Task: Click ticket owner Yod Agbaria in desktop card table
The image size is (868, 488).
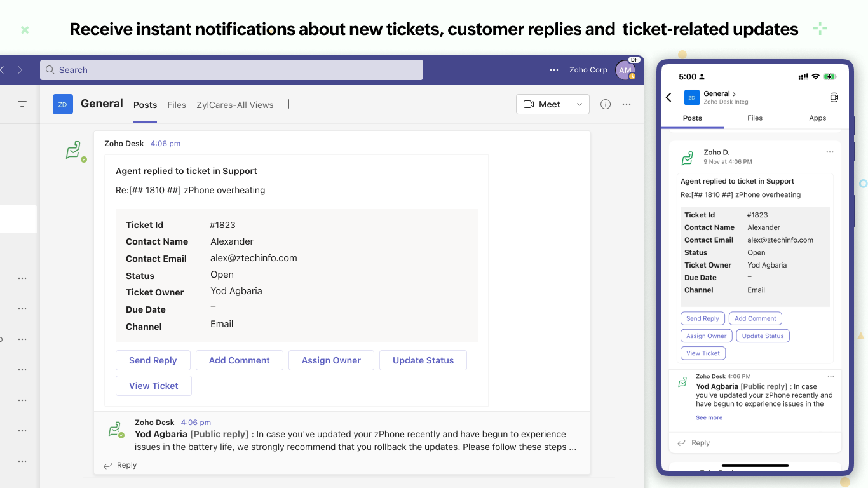Action: point(236,291)
